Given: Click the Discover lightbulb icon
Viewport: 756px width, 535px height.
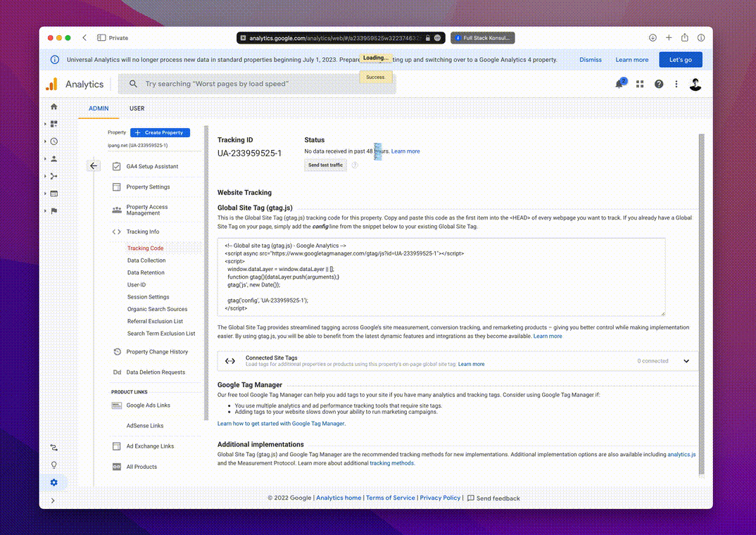Looking at the screenshot, I should (x=53, y=465).
